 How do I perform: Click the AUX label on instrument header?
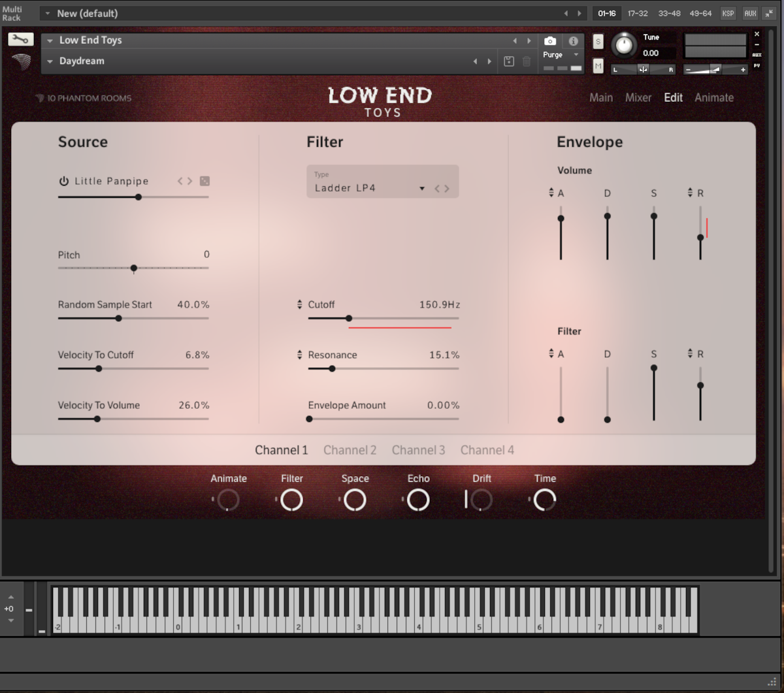tap(757, 55)
